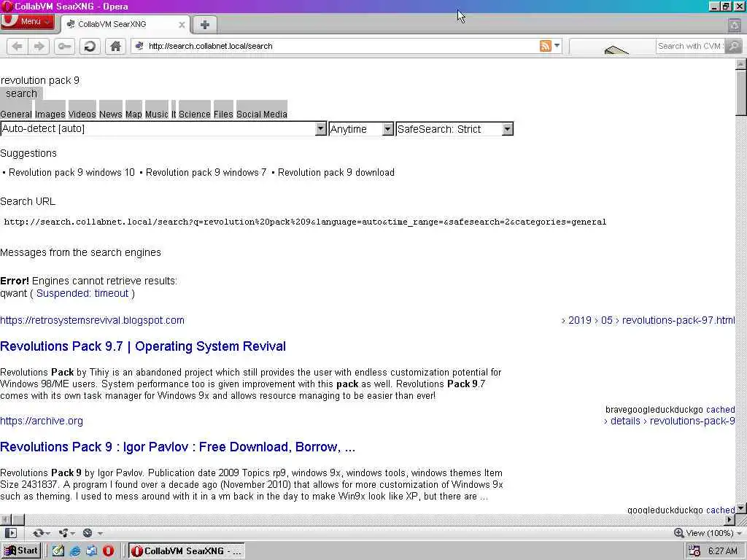Open Revolutions Pack 9 : Igor Pavlov result

tap(178, 447)
